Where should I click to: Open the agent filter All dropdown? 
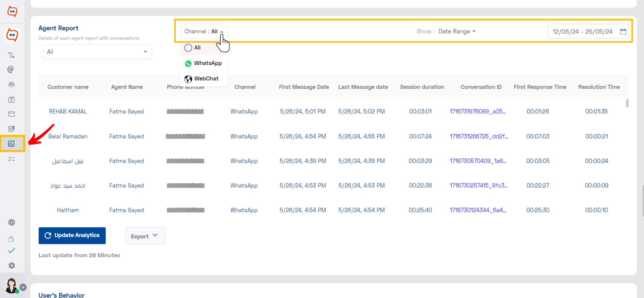click(x=97, y=52)
